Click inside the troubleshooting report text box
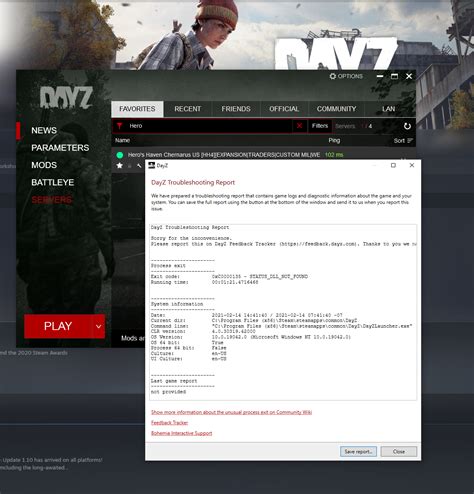474x494 pixels. pyautogui.click(x=283, y=312)
